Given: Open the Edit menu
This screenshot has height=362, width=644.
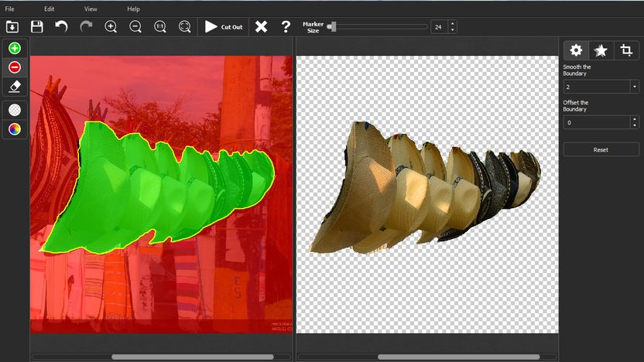Looking at the screenshot, I should click(50, 9).
